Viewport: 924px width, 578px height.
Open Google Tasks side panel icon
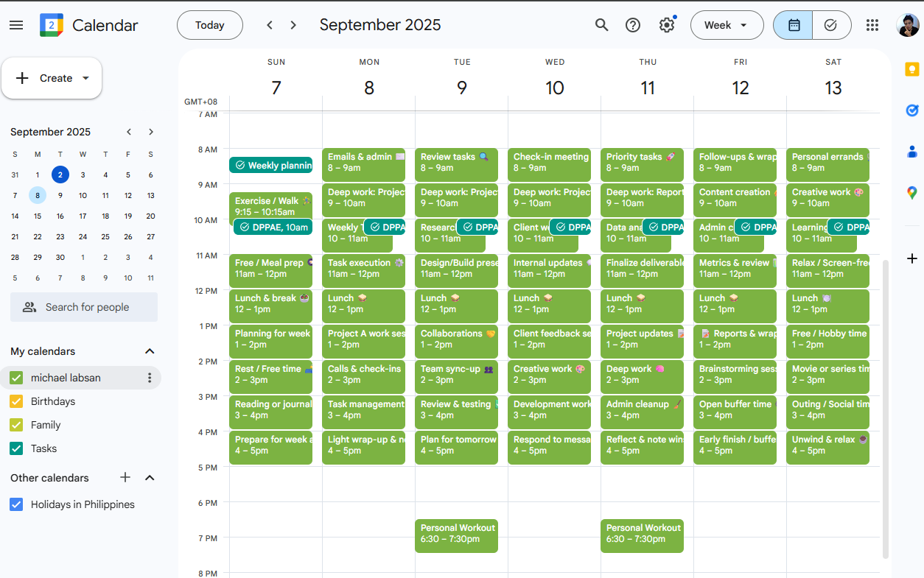click(912, 110)
